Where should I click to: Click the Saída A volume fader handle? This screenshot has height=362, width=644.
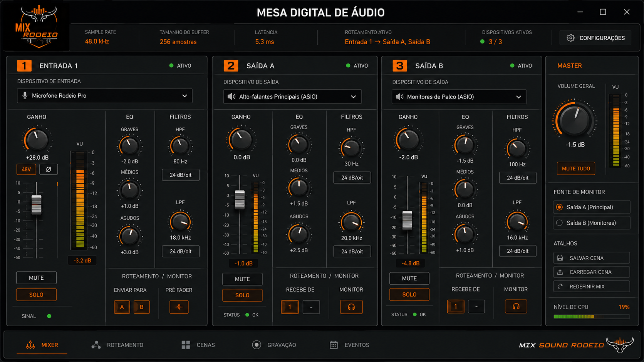coord(240,200)
